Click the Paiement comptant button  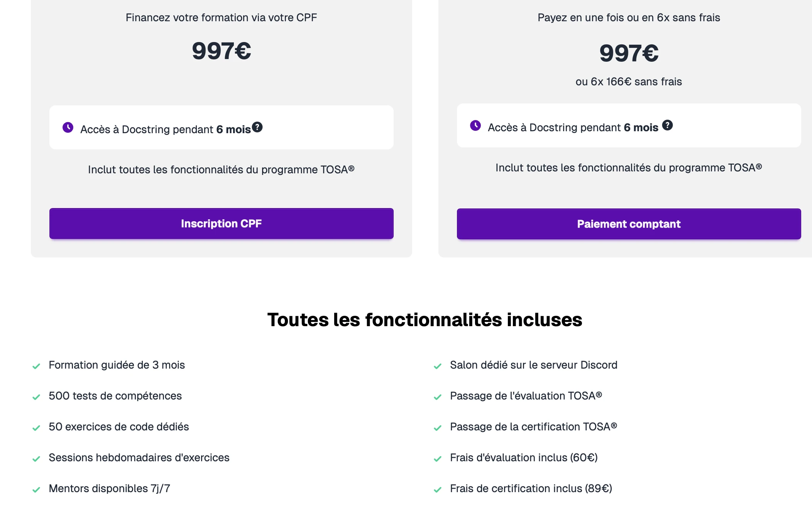629,224
